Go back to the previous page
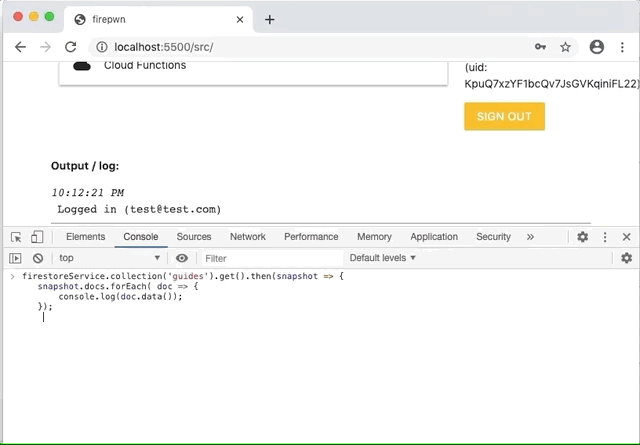The width and height of the screenshot is (640, 445). point(20,47)
